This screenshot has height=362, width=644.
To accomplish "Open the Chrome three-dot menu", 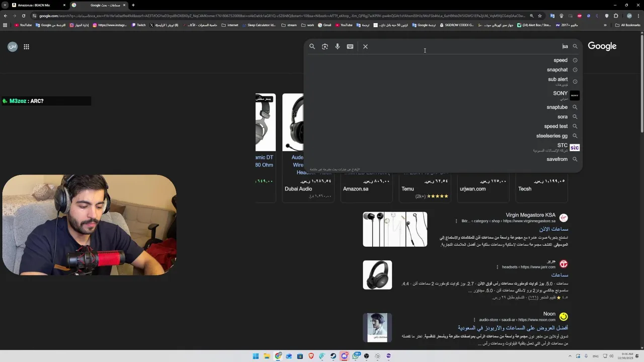I will point(638,16).
